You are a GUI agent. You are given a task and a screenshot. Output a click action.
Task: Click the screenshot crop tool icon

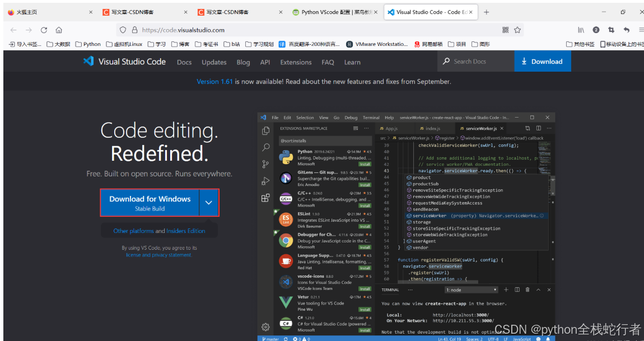(x=611, y=30)
